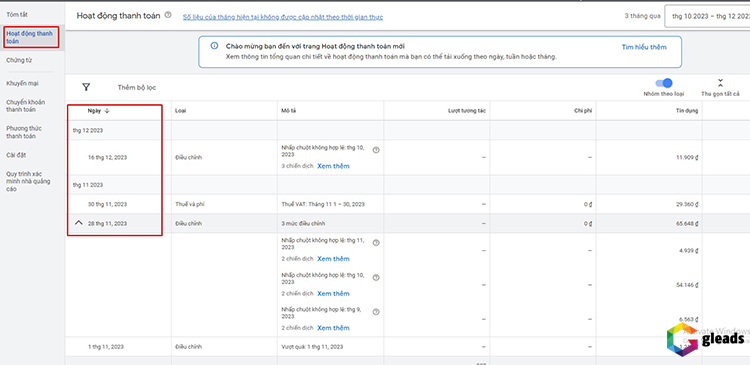Click help icon beside Nhấp chuột không hợp lệ thg 9
750x365 pixels.
(376, 311)
